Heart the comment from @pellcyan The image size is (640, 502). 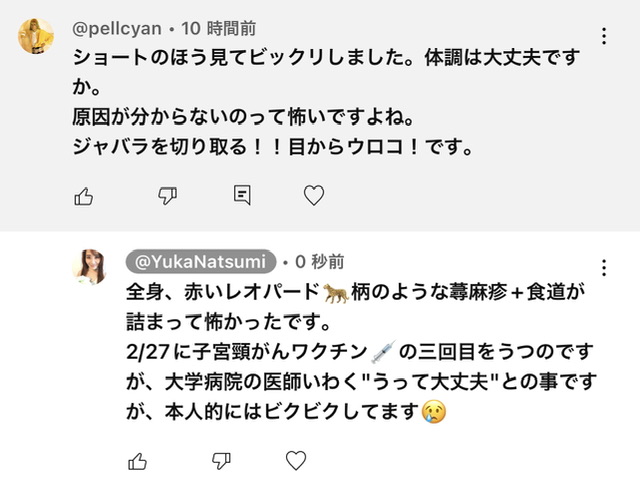[x=314, y=196]
